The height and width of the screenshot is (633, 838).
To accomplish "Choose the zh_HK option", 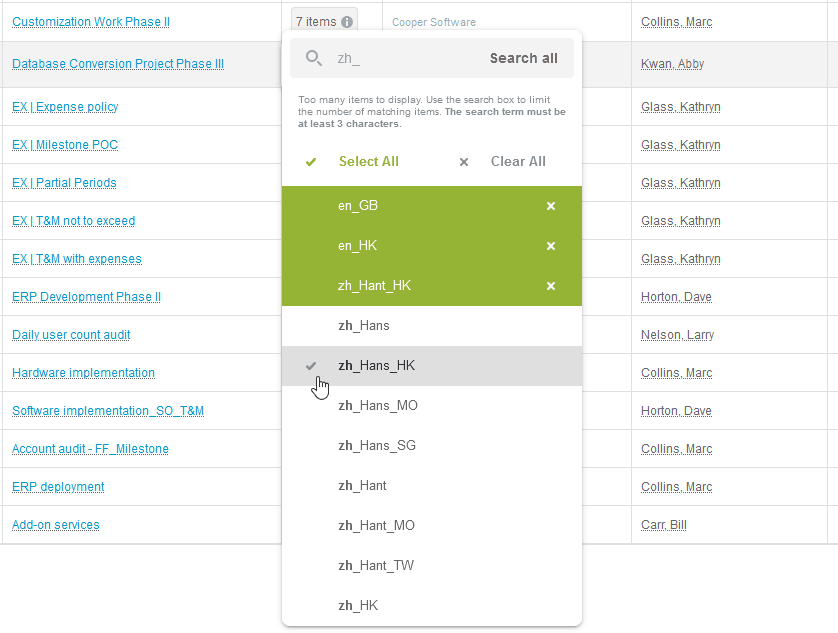I will (x=432, y=605).
